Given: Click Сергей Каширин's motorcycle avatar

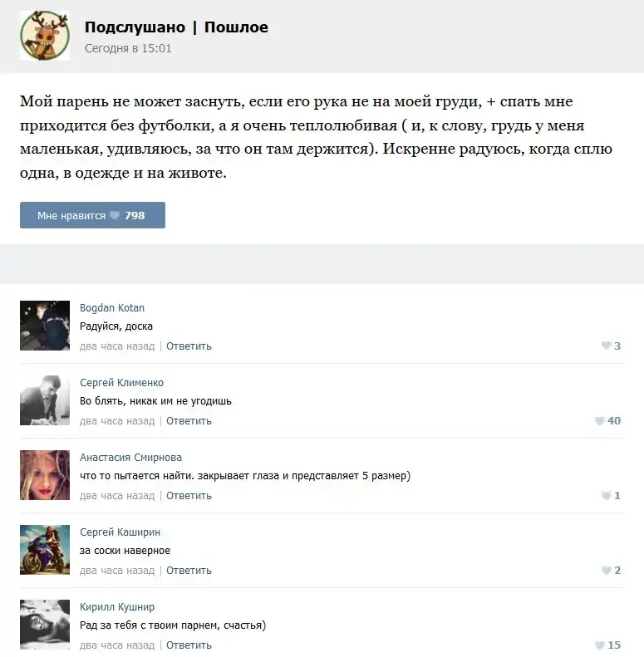Looking at the screenshot, I should (x=45, y=550).
